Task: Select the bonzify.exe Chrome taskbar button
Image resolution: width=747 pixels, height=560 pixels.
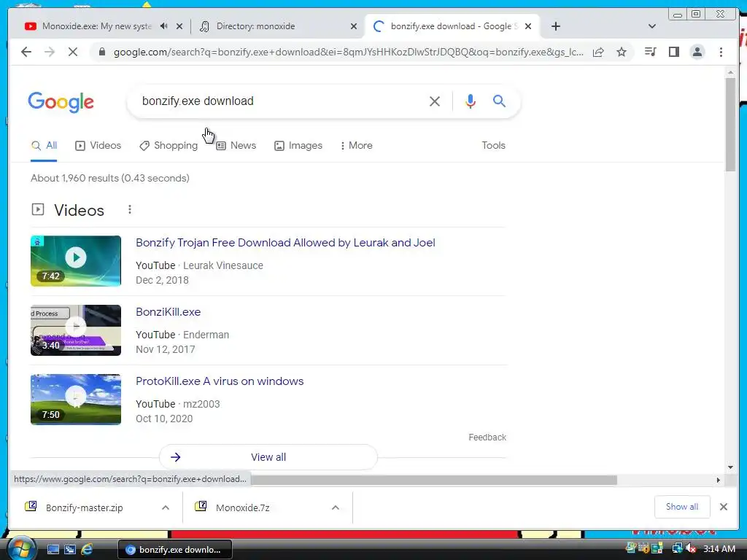Action: [x=175, y=550]
